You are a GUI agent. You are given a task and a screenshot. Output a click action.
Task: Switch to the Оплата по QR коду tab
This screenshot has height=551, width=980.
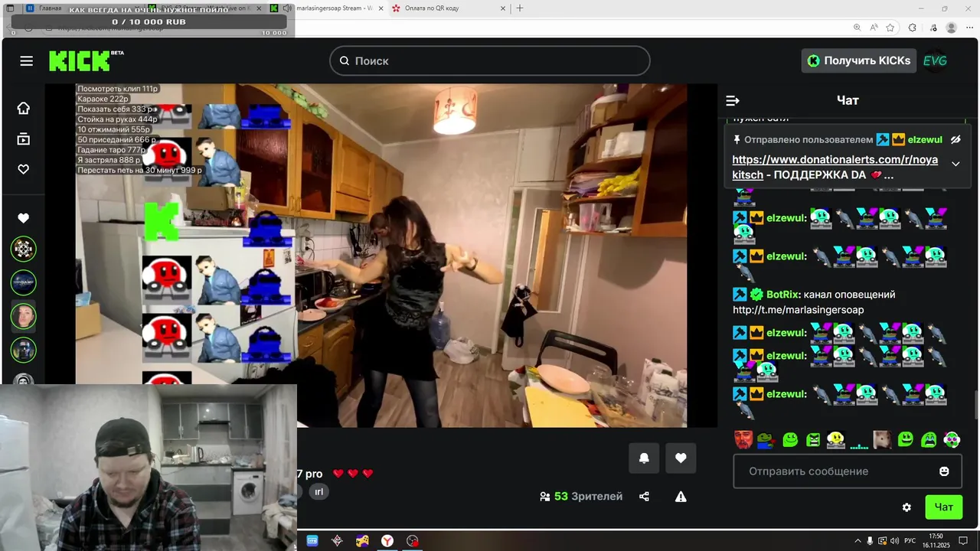448,8
